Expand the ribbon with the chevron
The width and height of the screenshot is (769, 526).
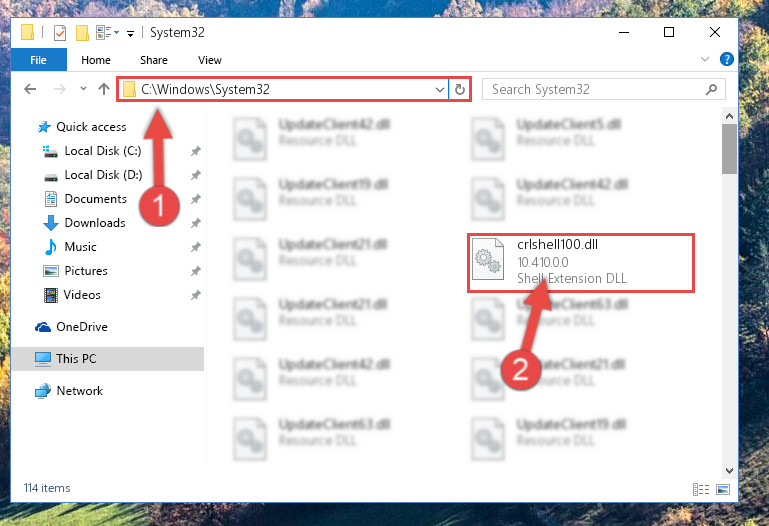coord(705,59)
